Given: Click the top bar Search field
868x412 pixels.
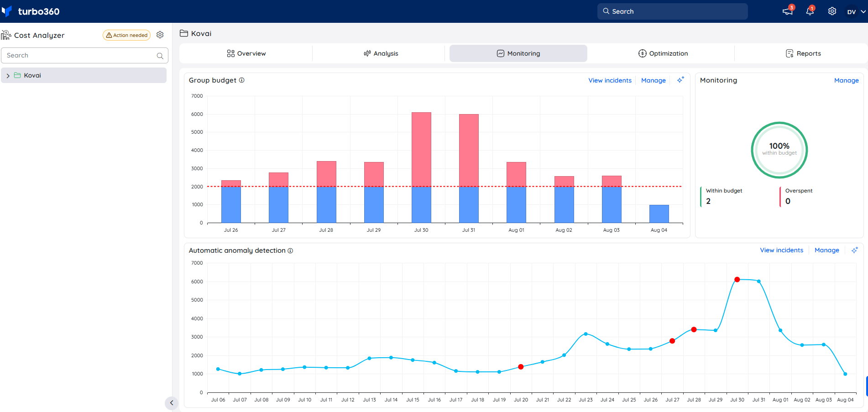Looking at the screenshot, I should 673,11.
